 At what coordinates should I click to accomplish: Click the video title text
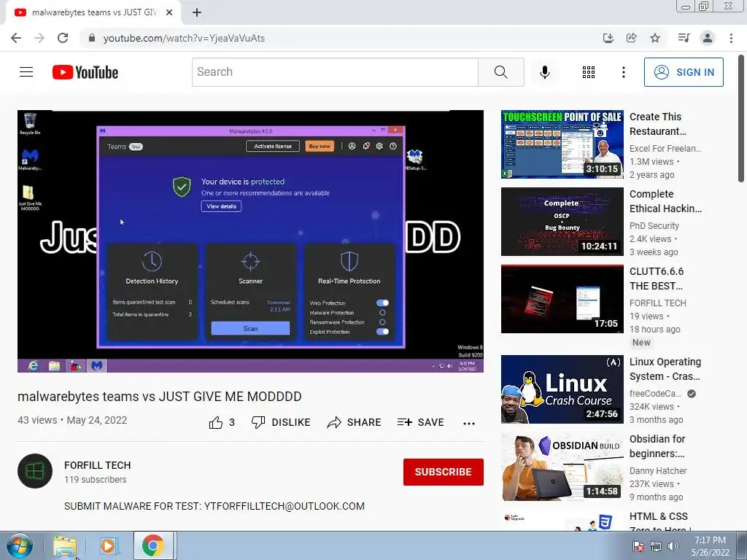tap(160, 397)
